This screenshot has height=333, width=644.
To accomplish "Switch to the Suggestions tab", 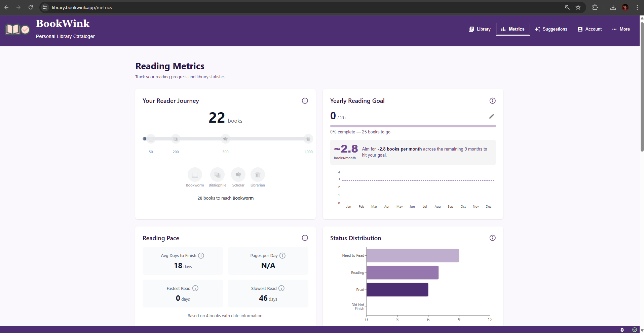I will [x=551, y=29].
